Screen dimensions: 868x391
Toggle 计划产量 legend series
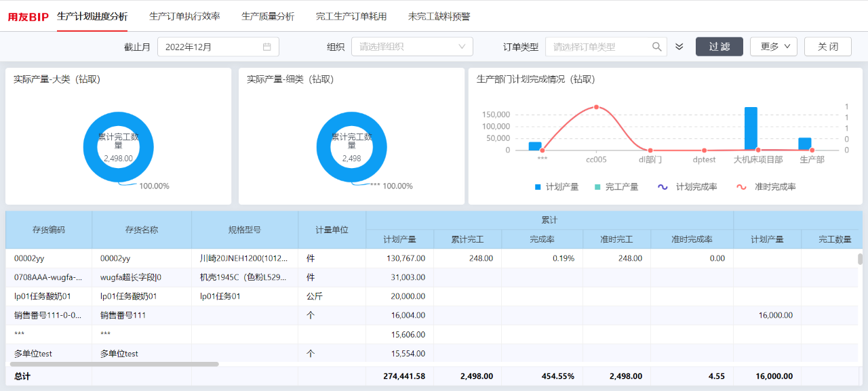(556, 187)
